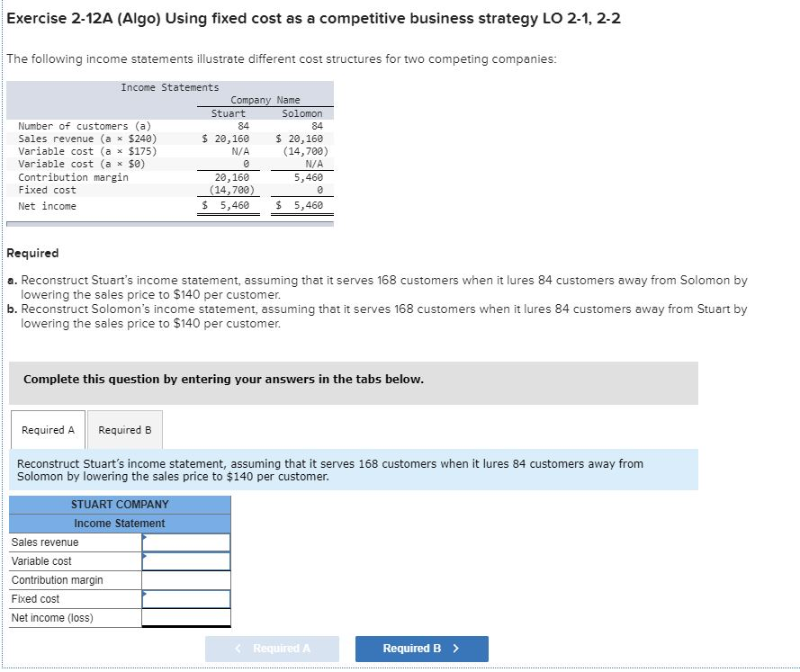800x672 pixels.
Task: Select the Sales revenue answer marker triangle
Action: 146,538
